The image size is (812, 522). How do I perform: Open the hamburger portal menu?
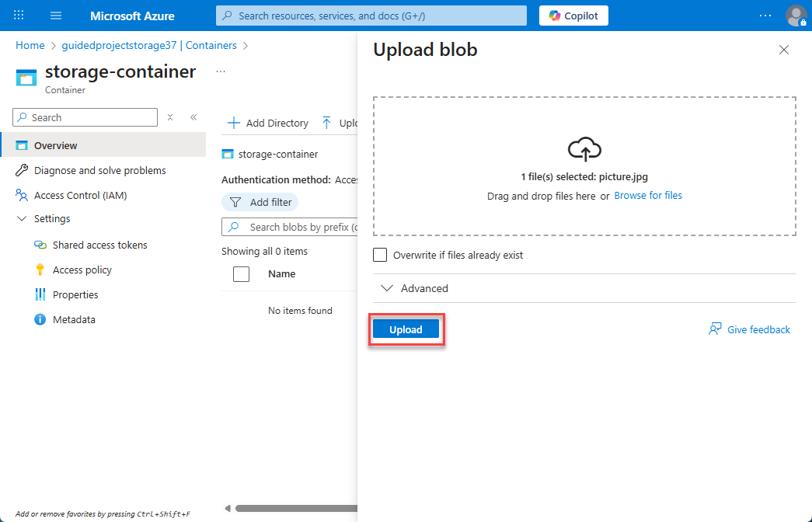click(x=56, y=16)
